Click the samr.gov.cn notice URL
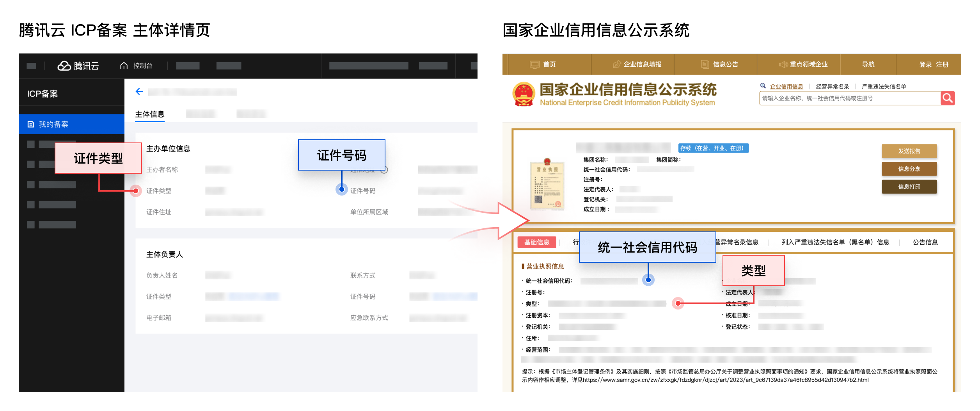Viewport: 980px width, 411px height. 726,380
